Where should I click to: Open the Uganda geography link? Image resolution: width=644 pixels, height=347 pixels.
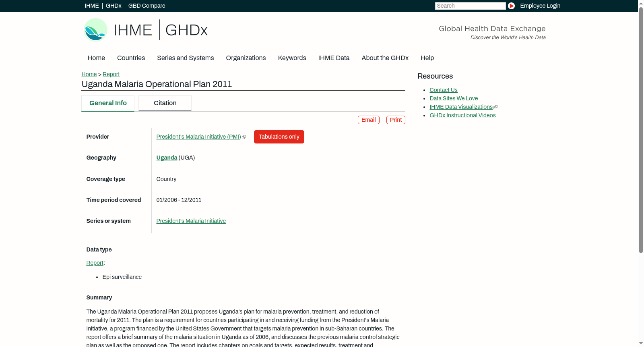167,158
